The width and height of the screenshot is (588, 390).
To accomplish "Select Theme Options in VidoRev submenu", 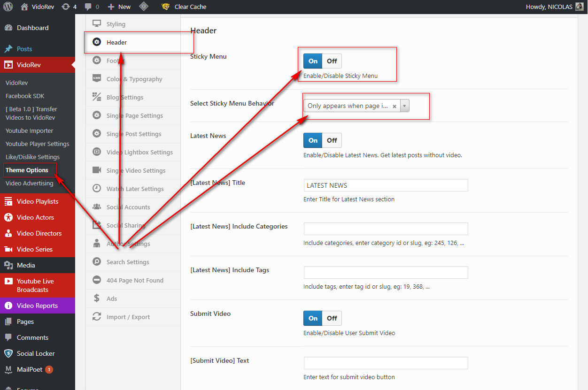I will pyautogui.click(x=27, y=170).
